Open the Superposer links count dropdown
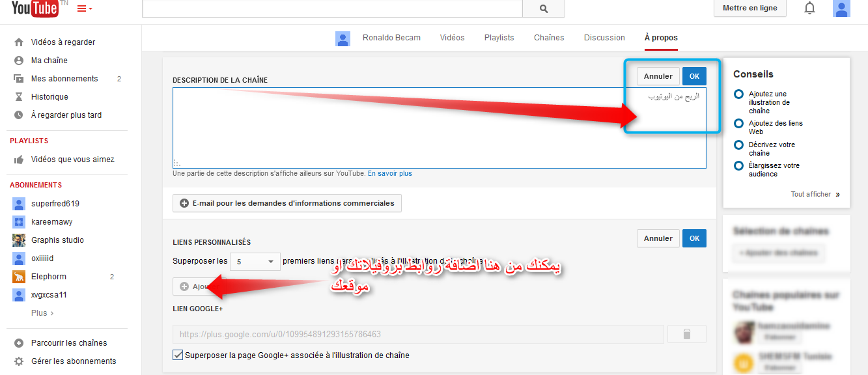 click(x=255, y=262)
